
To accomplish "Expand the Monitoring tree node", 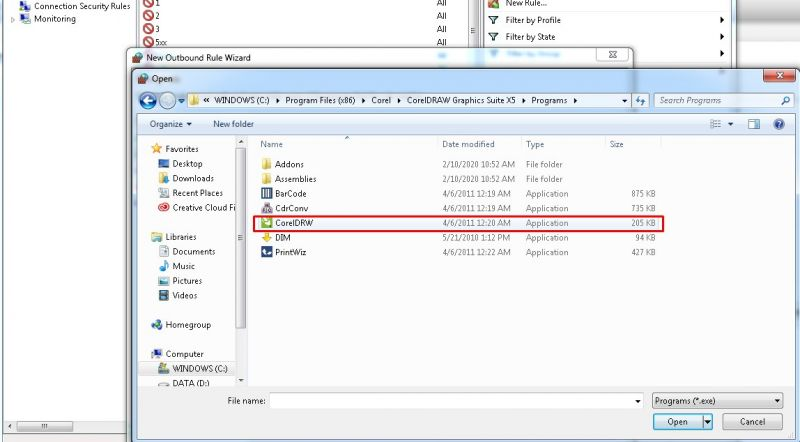I will pos(13,19).
